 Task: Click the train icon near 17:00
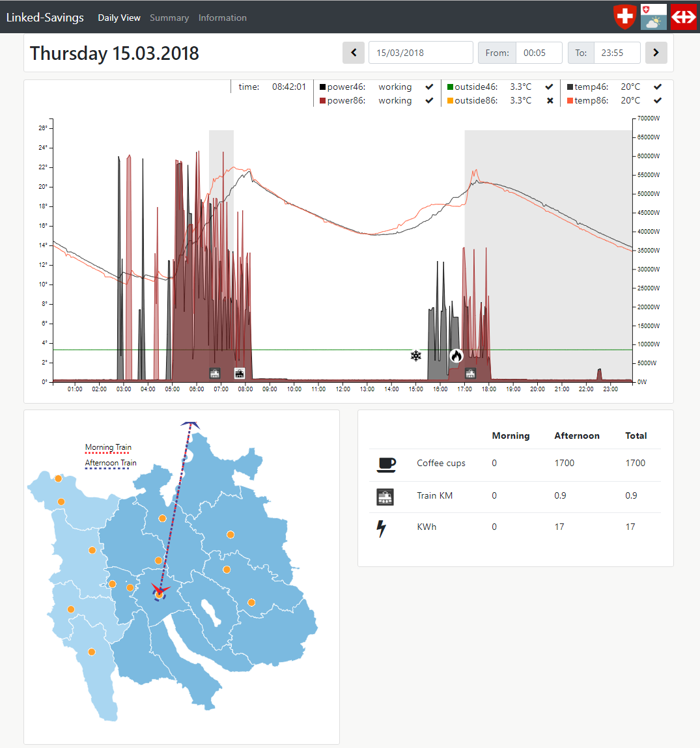coord(470,373)
